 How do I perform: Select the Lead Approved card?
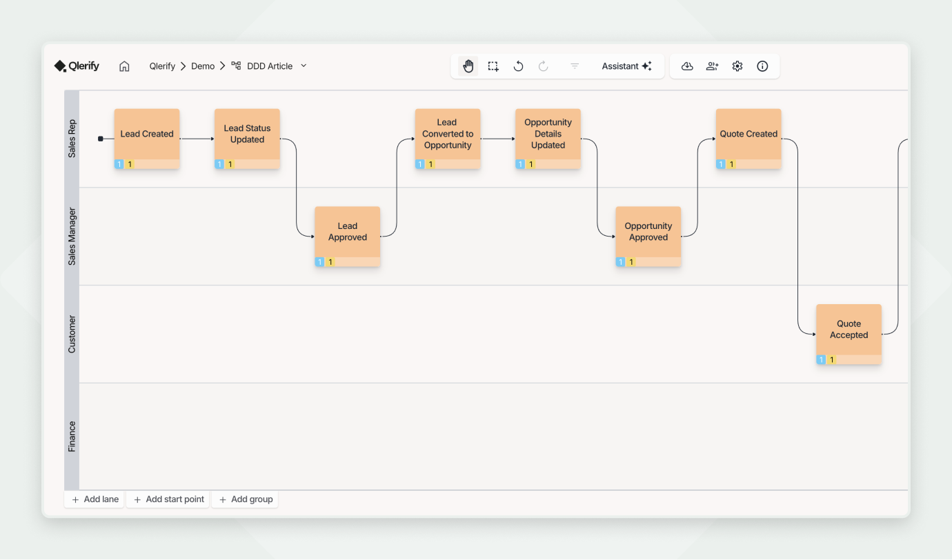click(348, 237)
